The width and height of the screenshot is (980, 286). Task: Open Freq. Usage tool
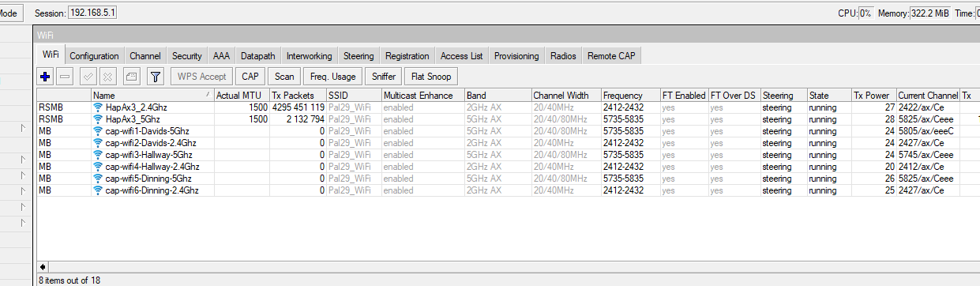pos(333,77)
